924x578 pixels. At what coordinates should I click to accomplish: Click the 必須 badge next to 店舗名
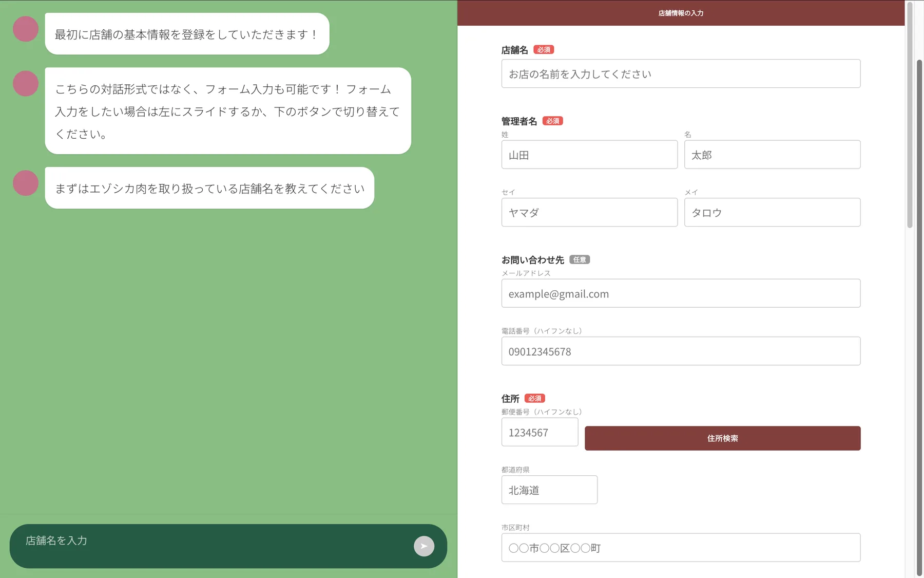pyautogui.click(x=544, y=50)
